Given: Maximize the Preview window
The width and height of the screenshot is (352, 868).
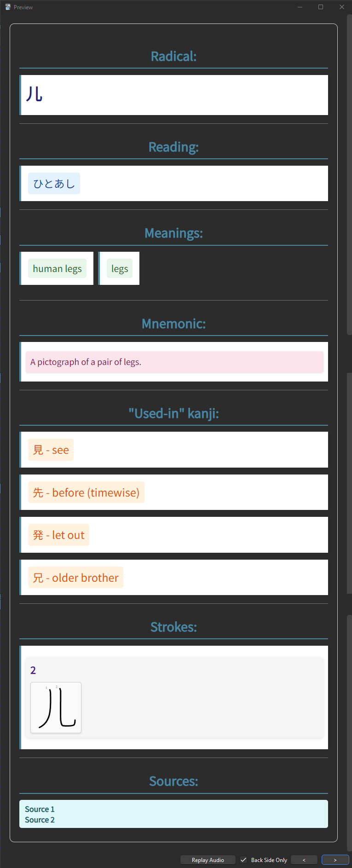Looking at the screenshot, I should click(321, 7).
